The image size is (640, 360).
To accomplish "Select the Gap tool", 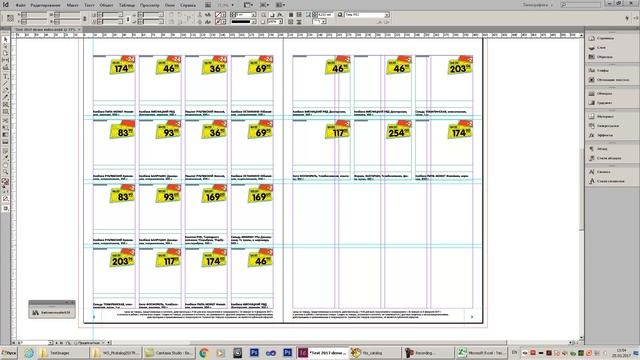I will pos(5,60).
